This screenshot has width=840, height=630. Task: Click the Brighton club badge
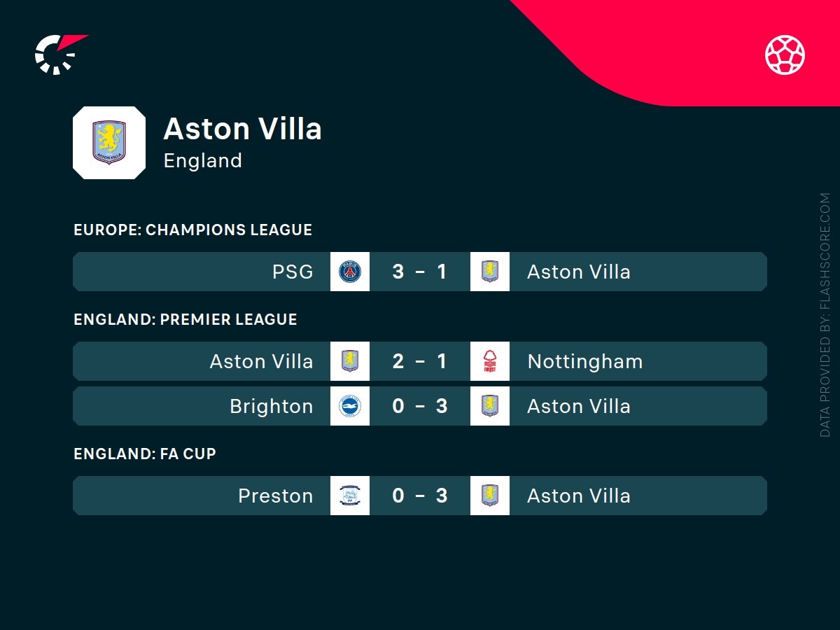click(x=350, y=406)
